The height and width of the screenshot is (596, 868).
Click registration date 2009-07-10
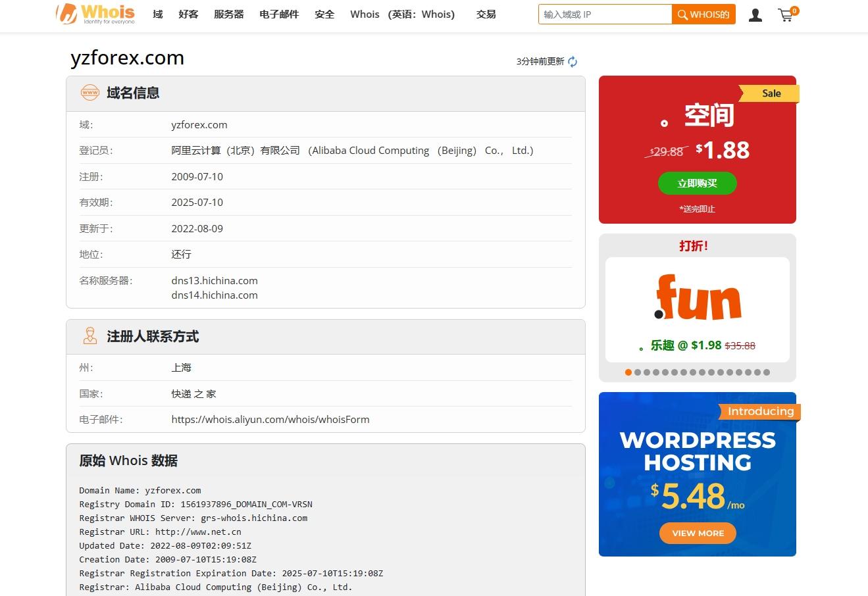(197, 176)
